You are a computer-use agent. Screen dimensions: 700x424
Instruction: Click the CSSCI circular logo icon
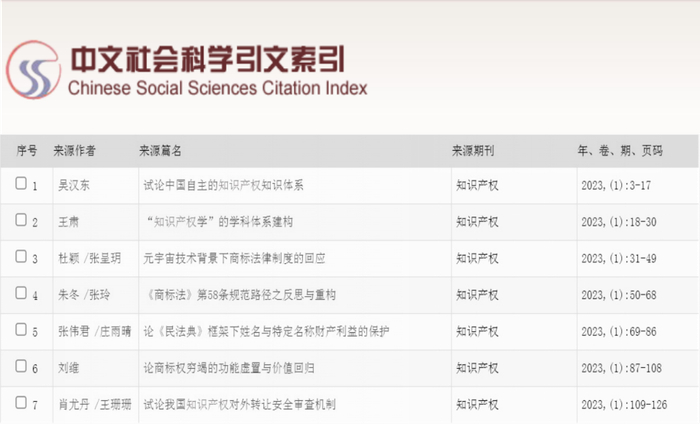(33, 70)
